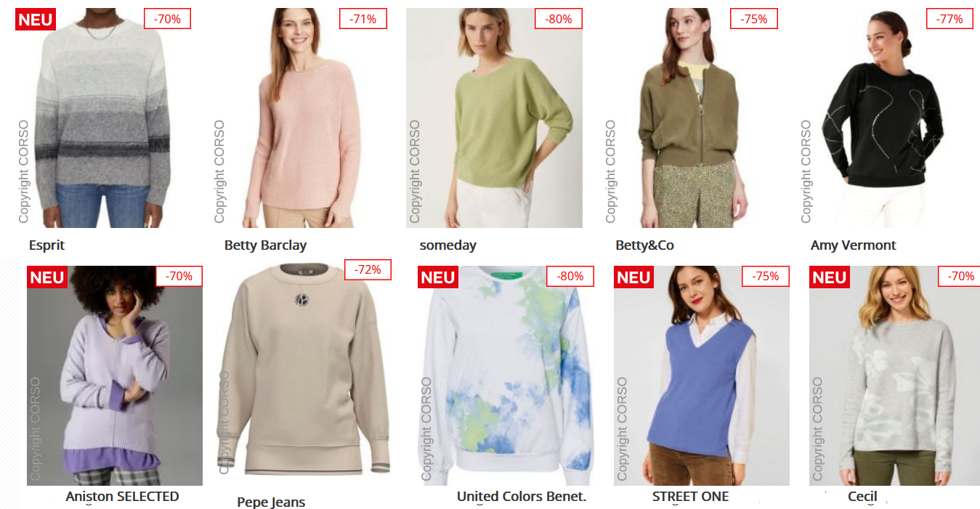Image resolution: width=980 pixels, height=509 pixels.
Task: Click the NEU badge on Cecil sweater
Action: tap(830, 277)
